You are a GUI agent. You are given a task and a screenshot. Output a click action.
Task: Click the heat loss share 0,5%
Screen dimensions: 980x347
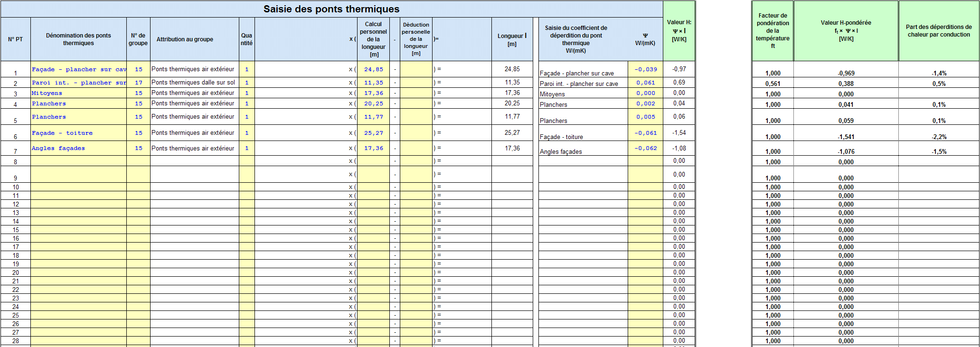[939, 84]
